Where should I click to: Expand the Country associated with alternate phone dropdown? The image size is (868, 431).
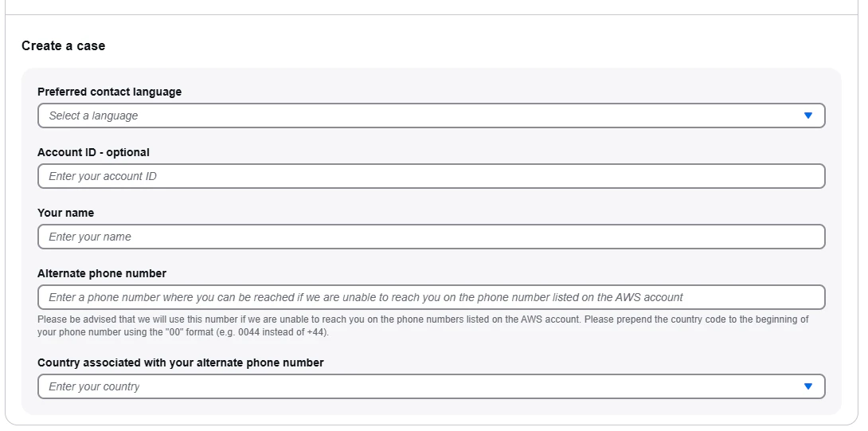(x=432, y=386)
